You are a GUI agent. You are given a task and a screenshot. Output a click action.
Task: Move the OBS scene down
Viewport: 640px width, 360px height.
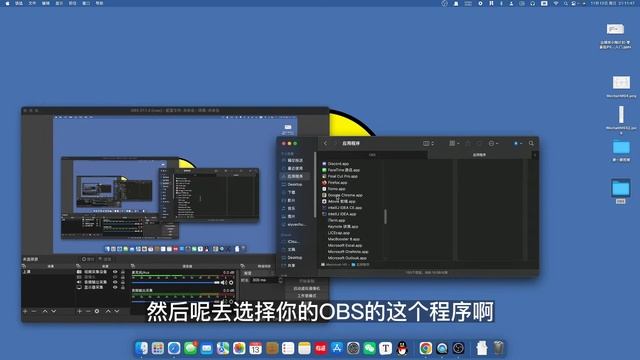pos(53,311)
